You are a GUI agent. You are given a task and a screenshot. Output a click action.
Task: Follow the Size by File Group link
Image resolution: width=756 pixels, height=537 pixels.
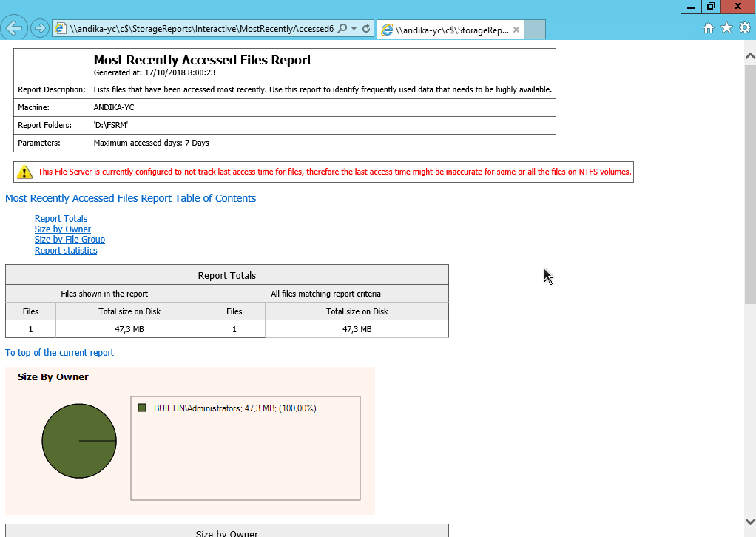coord(70,240)
